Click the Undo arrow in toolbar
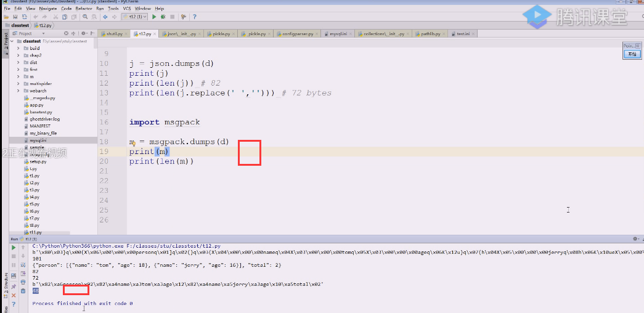Image resolution: width=644 pixels, height=313 pixels. 36,17
